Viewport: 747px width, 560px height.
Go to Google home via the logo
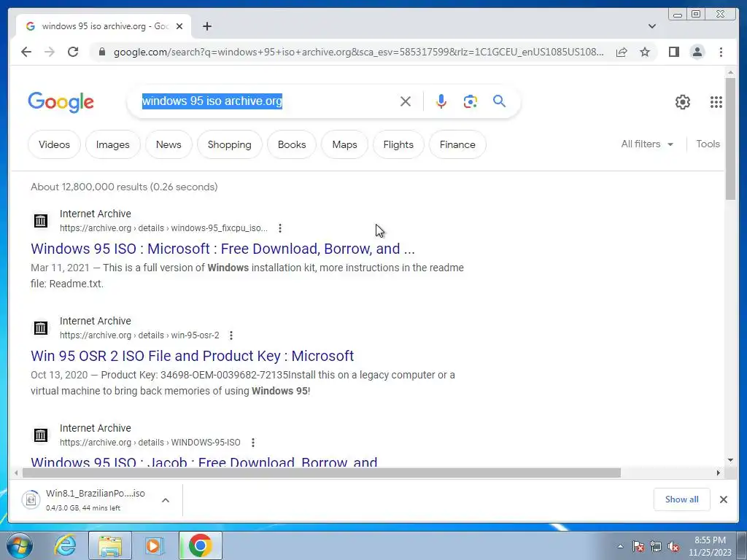point(61,102)
